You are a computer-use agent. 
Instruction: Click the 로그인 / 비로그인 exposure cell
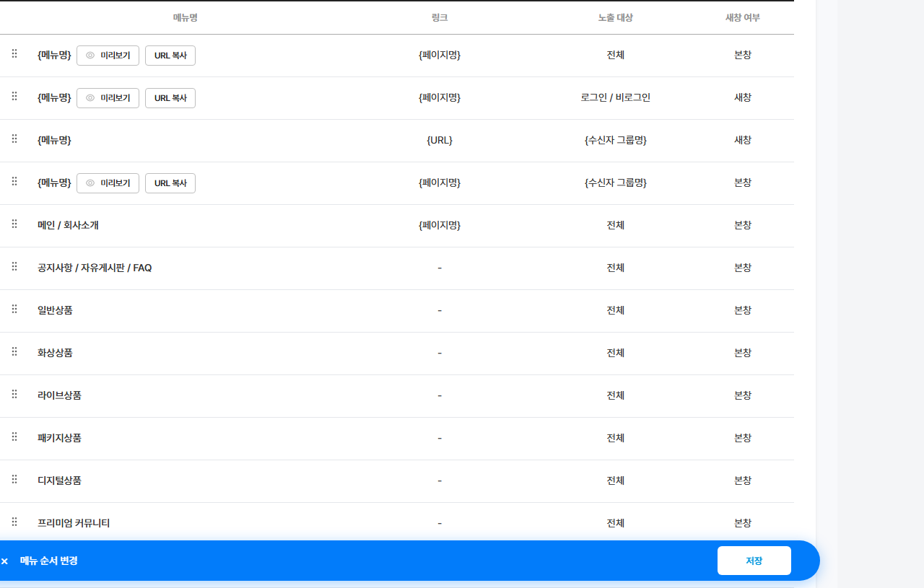pyautogui.click(x=616, y=97)
